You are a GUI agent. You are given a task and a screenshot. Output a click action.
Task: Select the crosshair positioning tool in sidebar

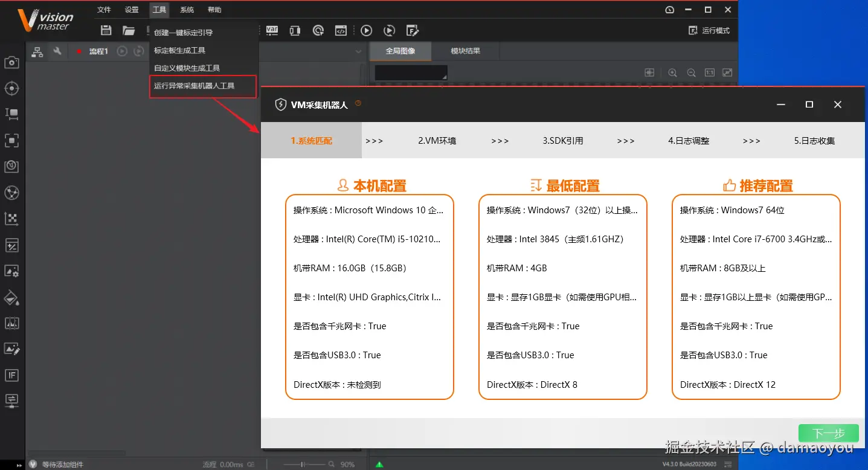click(x=11, y=88)
